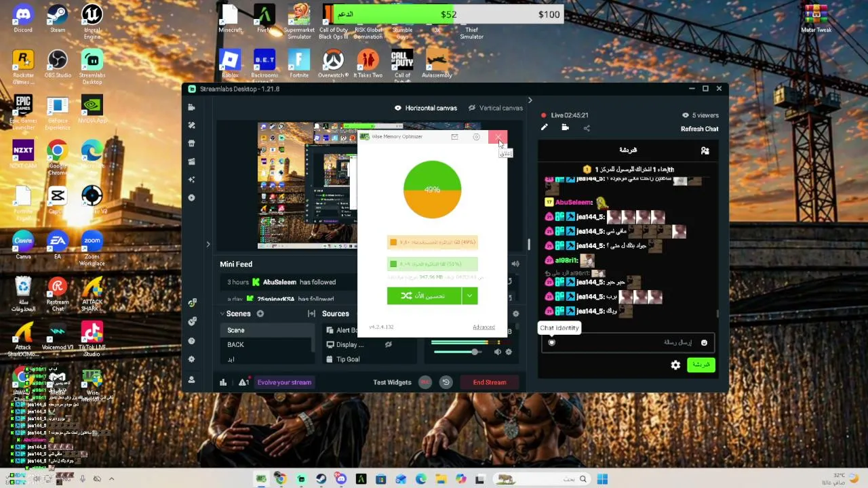The height and width of the screenshot is (488, 868).
Task: Click the End Stream button
Action: tap(490, 382)
